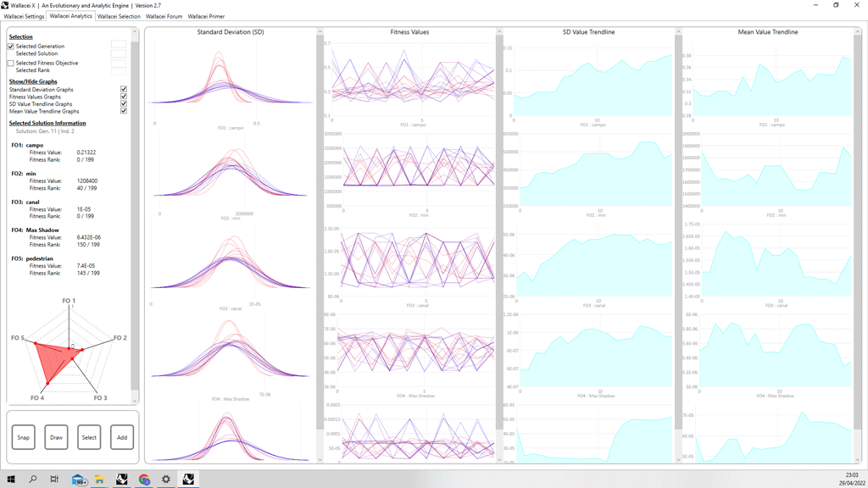Launch File Explorer from the taskbar
This screenshot has width=868, height=488.
coord(100,480)
